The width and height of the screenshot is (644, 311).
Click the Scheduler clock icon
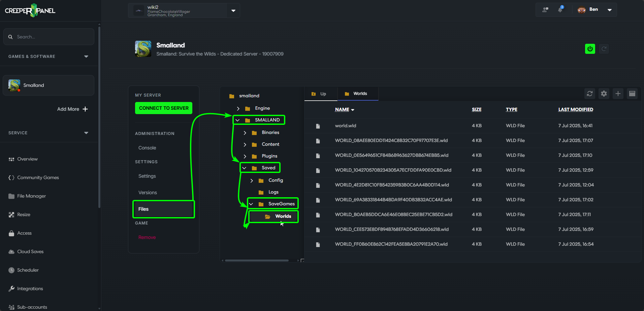(11, 270)
